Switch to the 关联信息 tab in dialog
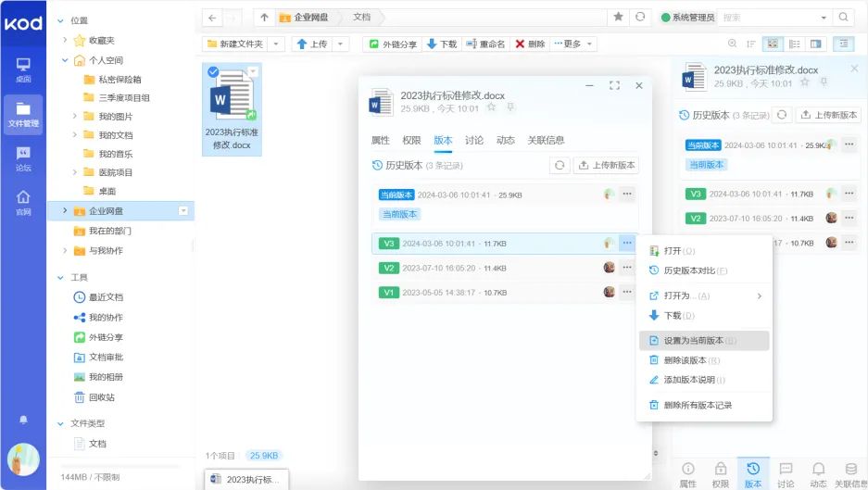 tap(546, 140)
